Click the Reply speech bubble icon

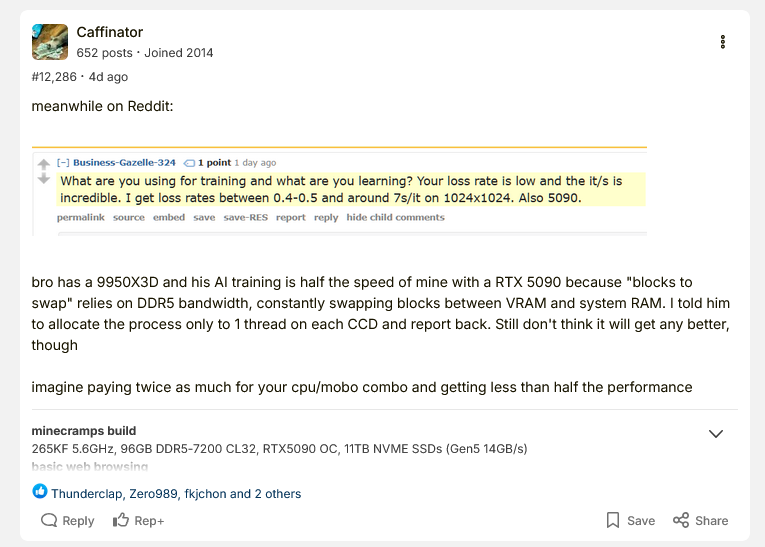49,520
